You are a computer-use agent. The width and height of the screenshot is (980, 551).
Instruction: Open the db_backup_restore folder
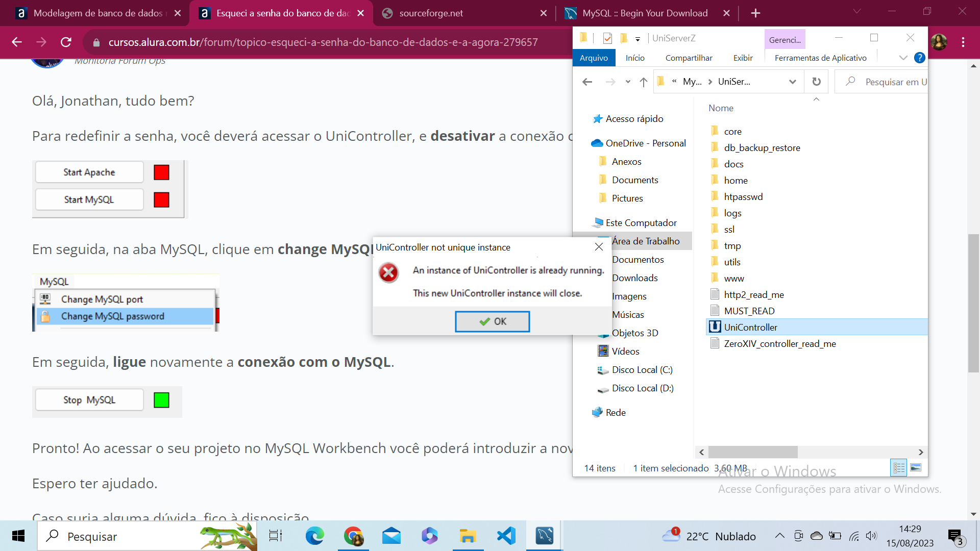[762, 147]
